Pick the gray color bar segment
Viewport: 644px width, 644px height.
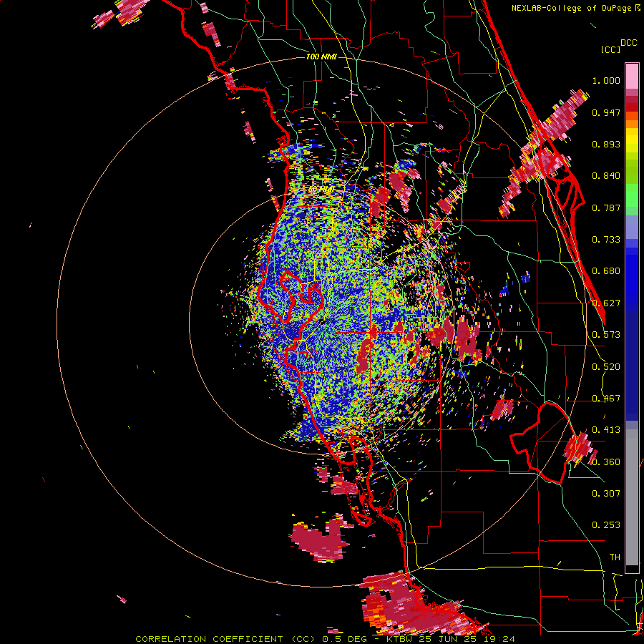(632, 497)
